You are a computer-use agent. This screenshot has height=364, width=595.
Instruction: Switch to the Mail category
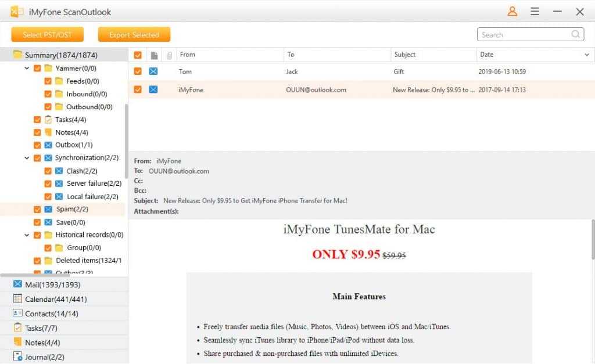(52, 284)
